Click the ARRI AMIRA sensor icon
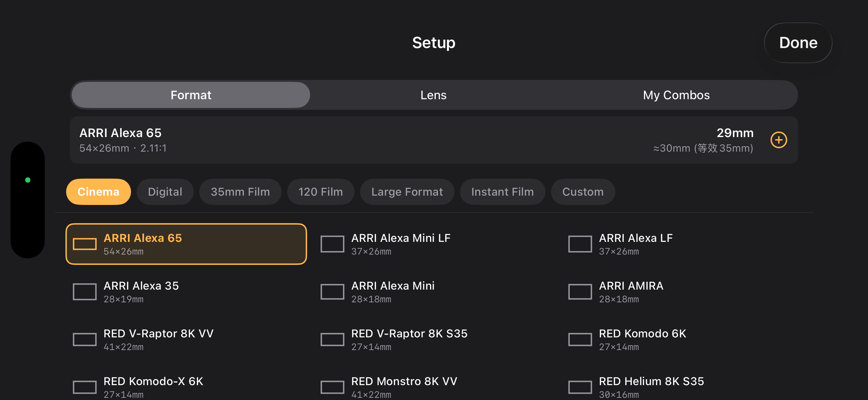This screenshot has width=868, height=400. point(580,291)
